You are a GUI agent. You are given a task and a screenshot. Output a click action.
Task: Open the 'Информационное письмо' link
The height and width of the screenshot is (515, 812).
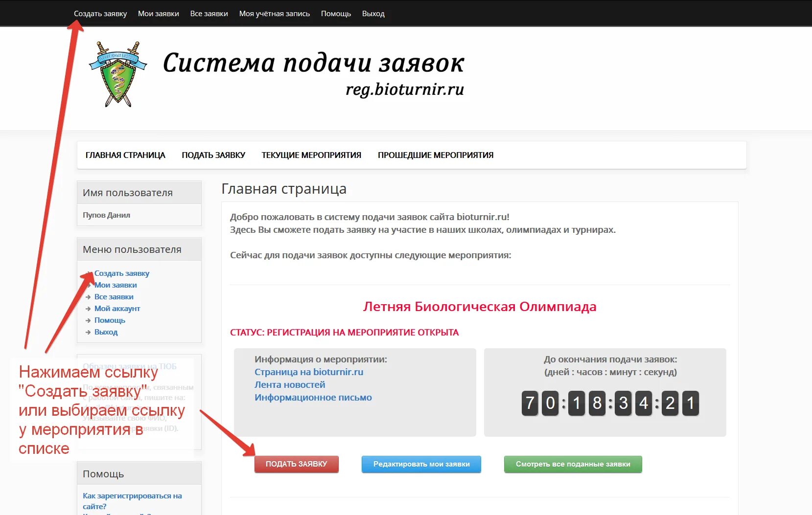[x=313, y=398]
